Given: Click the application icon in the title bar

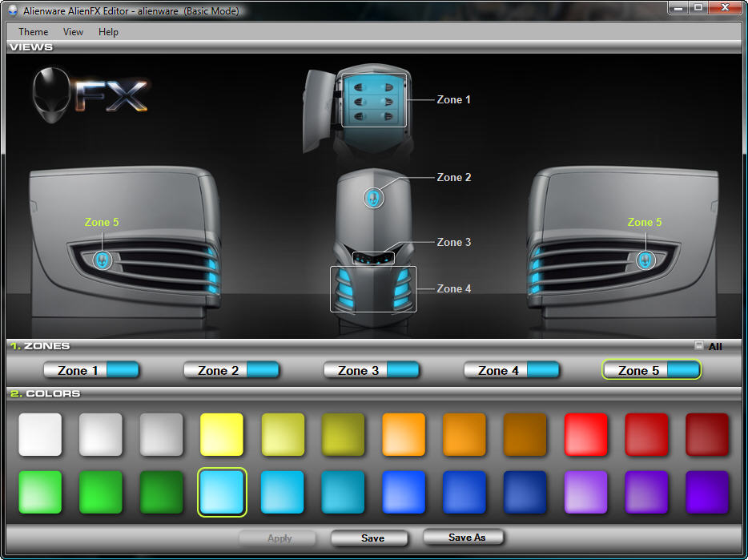Looking at the screenshot, I should pos(12,10).
